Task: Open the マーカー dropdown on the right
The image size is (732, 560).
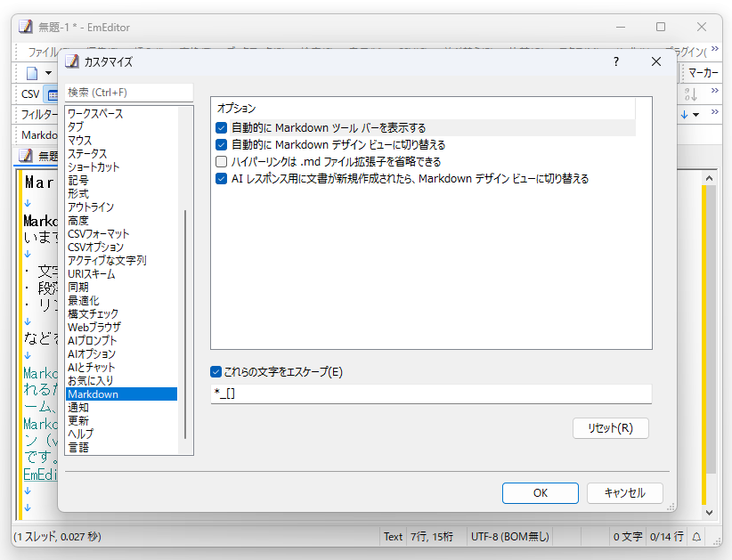Action: point(703,71)
